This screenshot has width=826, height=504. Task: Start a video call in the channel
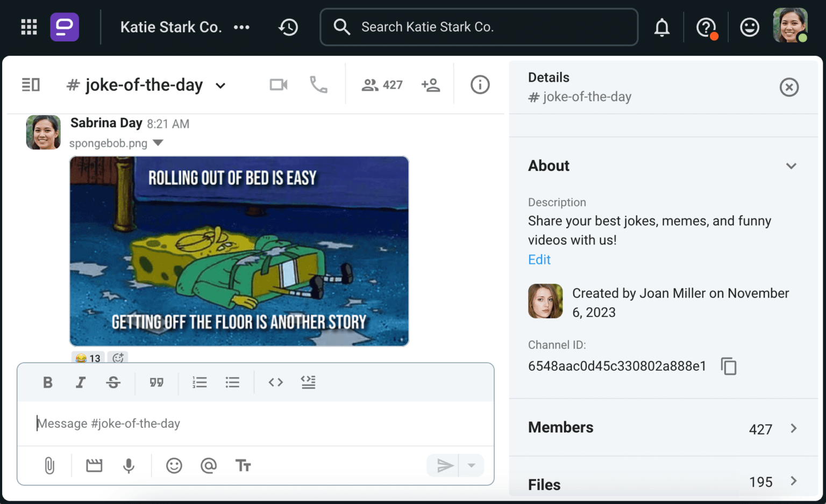(277, 84)
